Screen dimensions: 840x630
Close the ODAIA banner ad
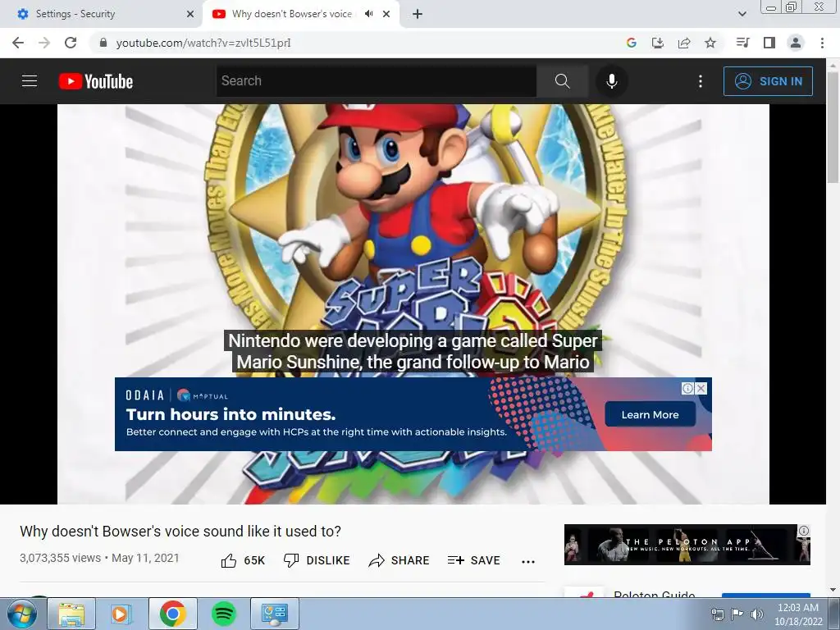pyautogui.click(x=701, y=388)
